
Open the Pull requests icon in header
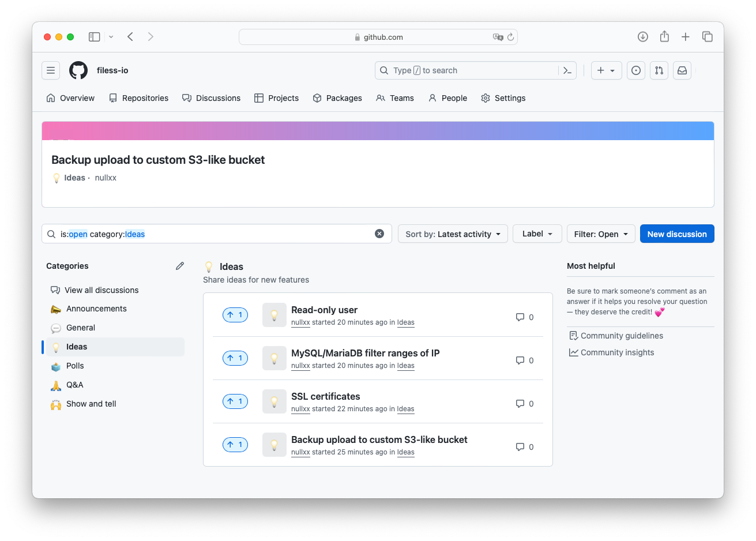[659, 70]
